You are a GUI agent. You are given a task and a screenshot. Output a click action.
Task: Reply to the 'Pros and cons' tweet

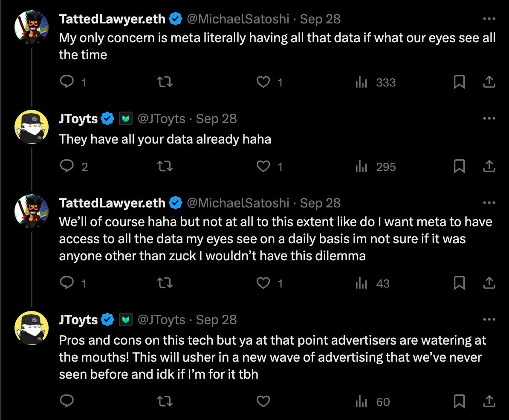tap(67, 401)
